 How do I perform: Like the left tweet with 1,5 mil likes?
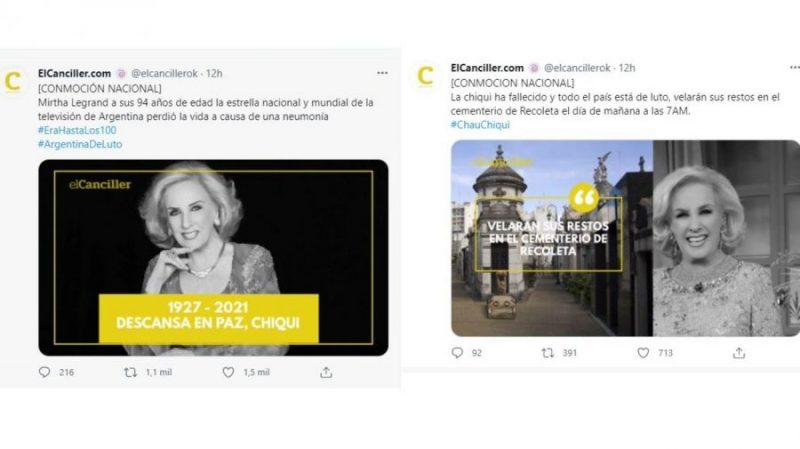point(229,372)
